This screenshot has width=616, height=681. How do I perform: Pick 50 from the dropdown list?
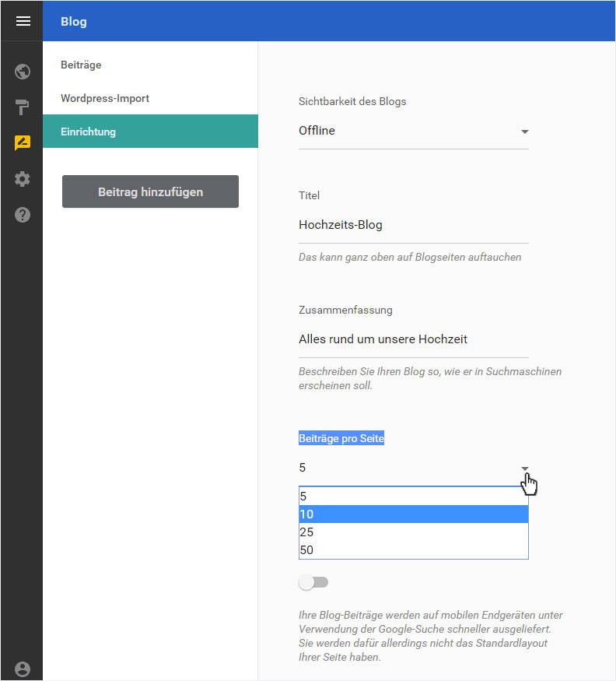click(x=413, y=549)
